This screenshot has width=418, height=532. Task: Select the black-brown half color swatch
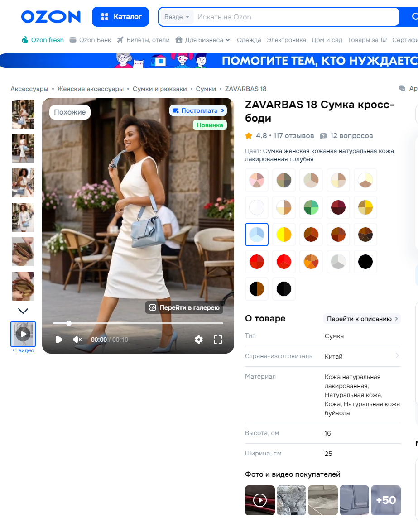point(257,289)
